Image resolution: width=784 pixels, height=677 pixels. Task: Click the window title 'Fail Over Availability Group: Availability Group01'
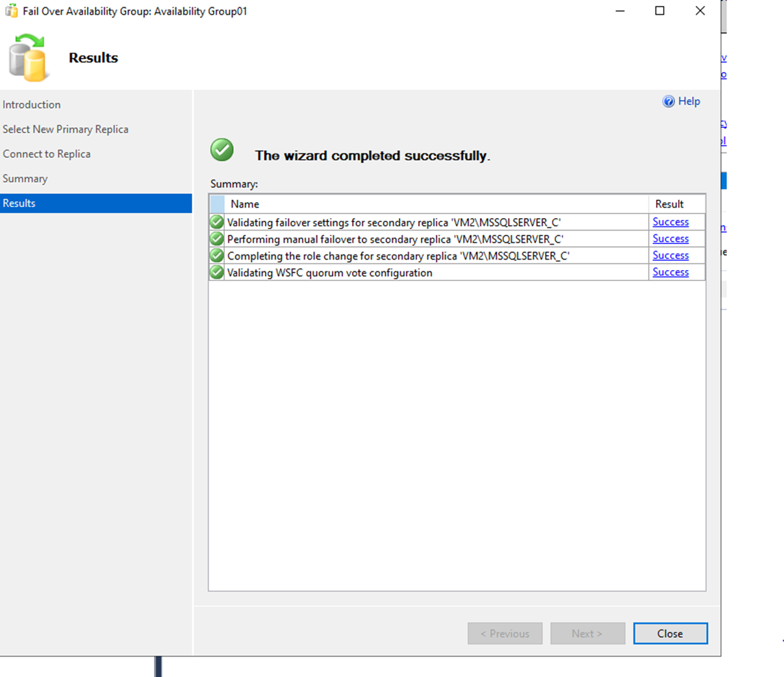(135, 11)
